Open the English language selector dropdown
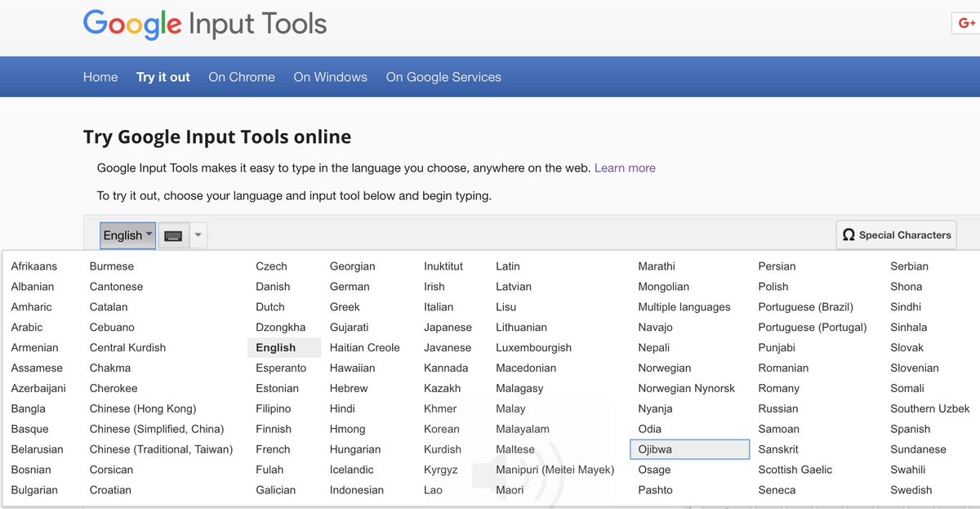The image size is (980, 509). coord(127,235)
